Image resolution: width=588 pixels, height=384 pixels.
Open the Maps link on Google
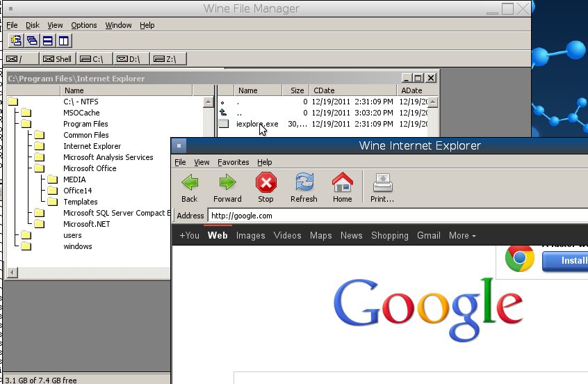point(320,235)
